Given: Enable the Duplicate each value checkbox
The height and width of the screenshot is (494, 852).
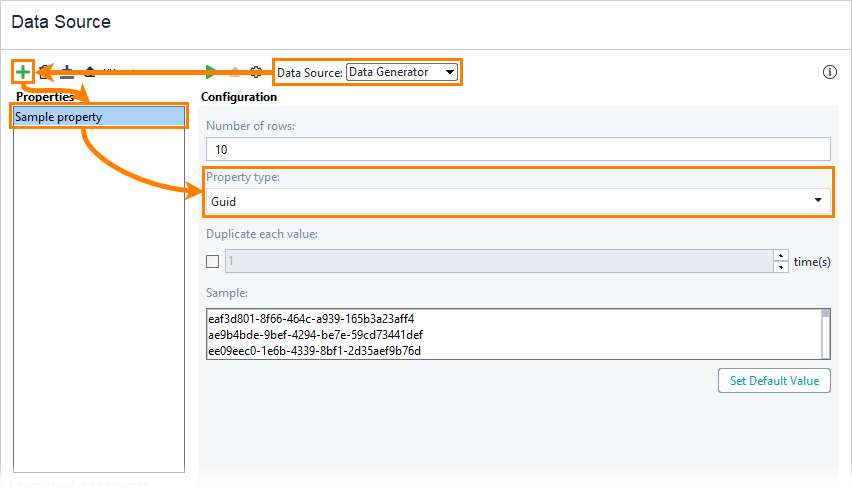Looking at the screenshot, I should pyautogui.click(x=212, y=262).
